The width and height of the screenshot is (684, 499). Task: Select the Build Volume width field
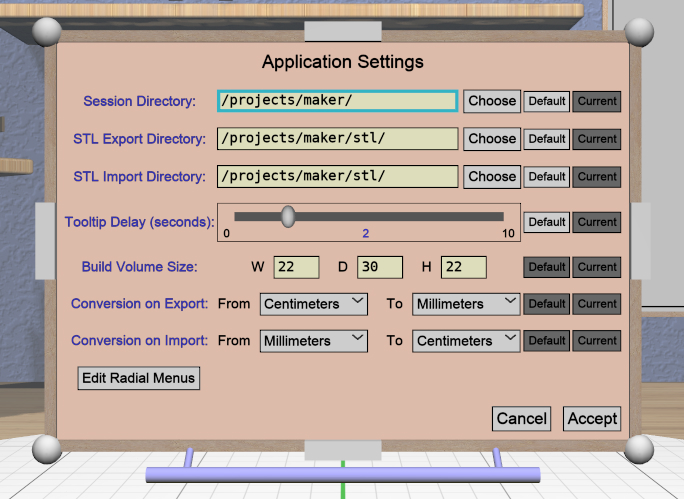(296, 267)
